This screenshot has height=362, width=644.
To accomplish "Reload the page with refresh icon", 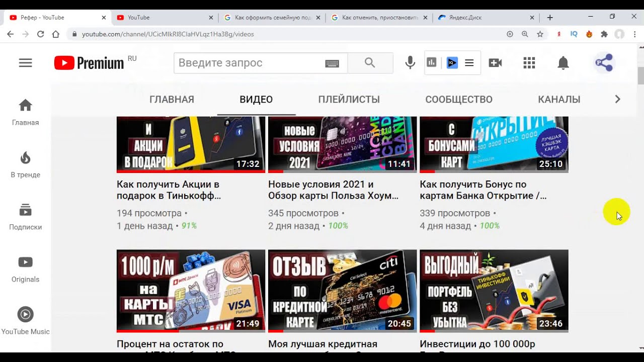I will [x=40, y=34].
